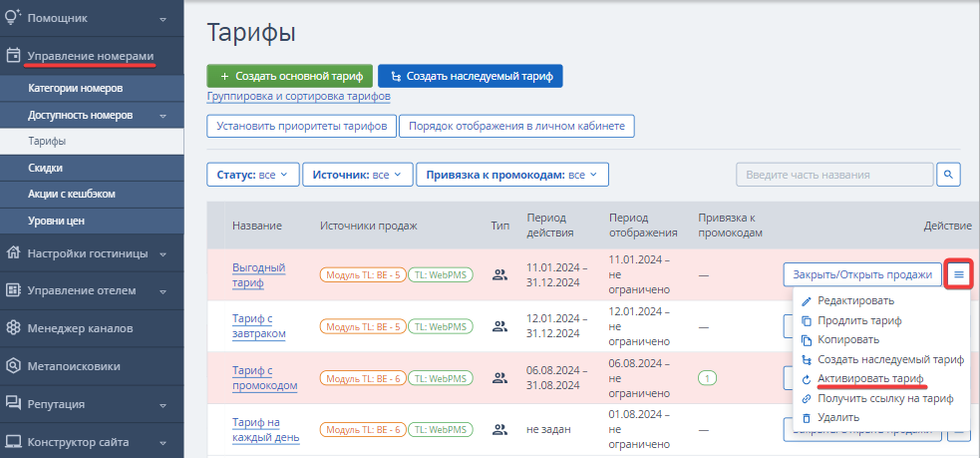The height and width of the screenshot is (458, 980).
Task: Click the copy icon next to Копировать
Action: (807, 340)
